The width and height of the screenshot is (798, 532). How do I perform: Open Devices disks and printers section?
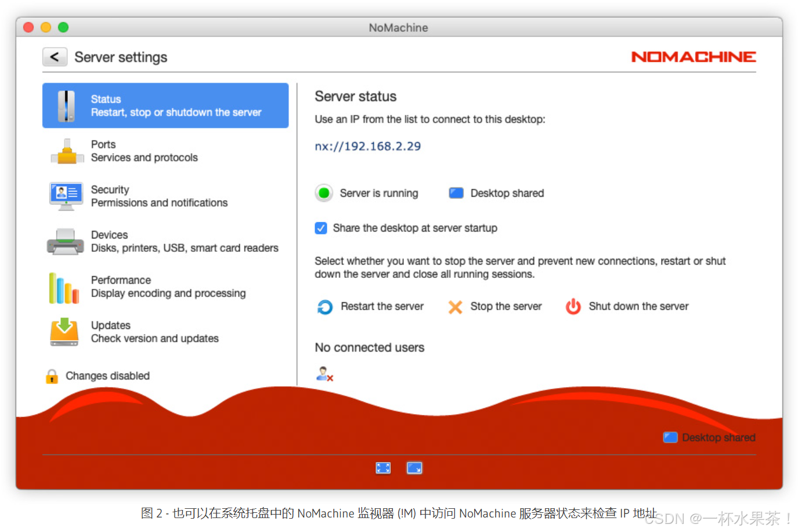point(165,241)
